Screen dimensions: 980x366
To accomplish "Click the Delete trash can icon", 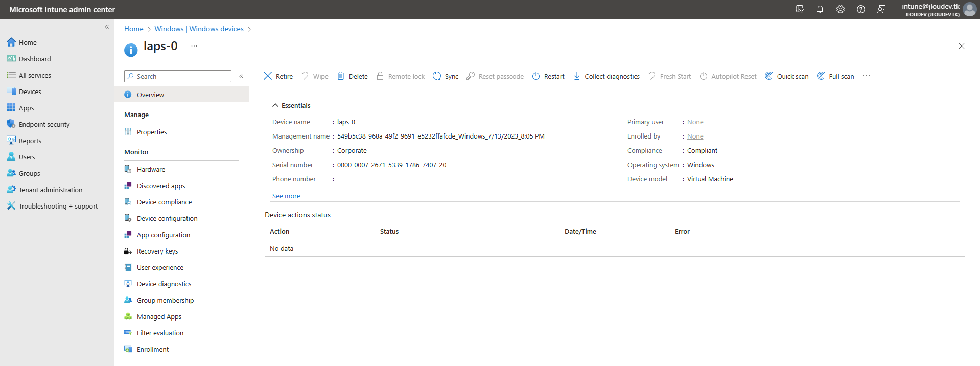I will [341, 76].
